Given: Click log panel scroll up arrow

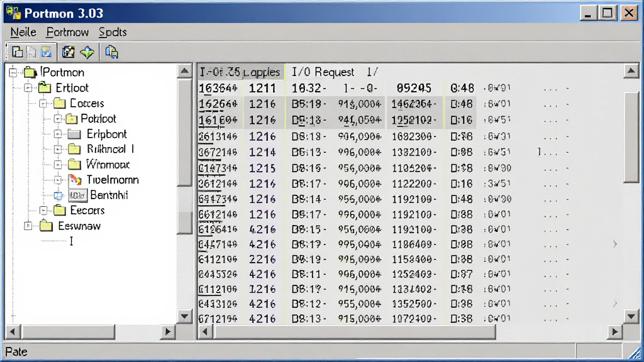Looking at the screenshot, I should tap(631, 72).
